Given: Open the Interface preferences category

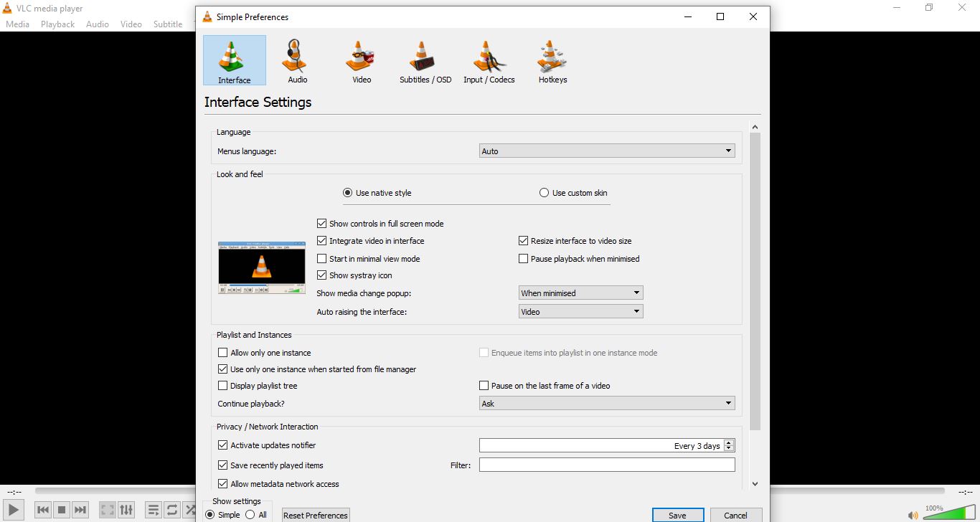Looking at the screenshot, I should pos(235,60).
